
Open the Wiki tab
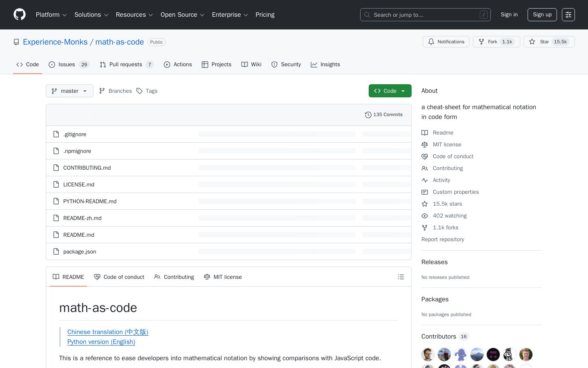click(x=251, y=65)
